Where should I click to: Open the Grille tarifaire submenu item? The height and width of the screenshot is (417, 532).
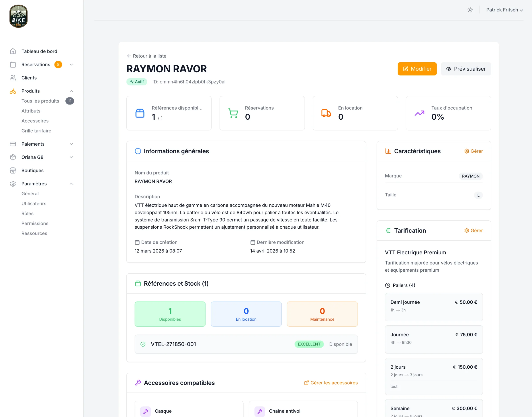(x=36, y=131)
